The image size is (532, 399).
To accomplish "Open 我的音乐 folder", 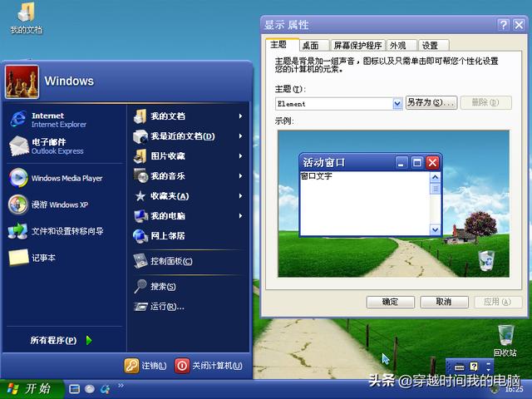I will coord(188,175).
